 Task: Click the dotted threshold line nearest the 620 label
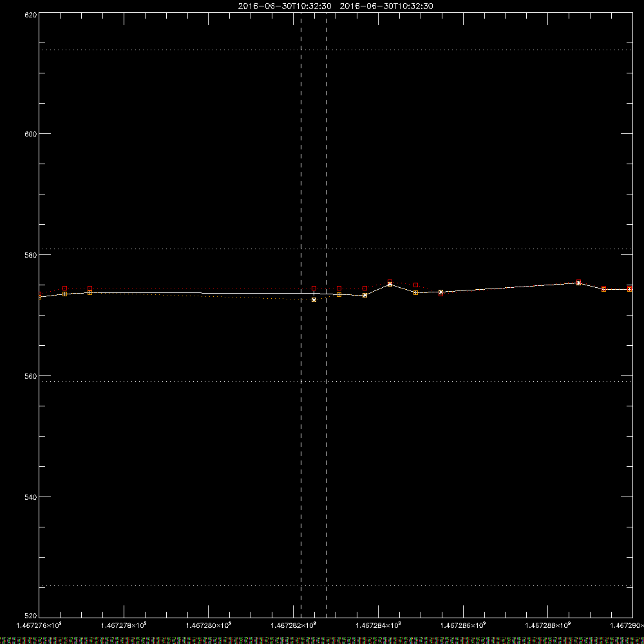click(x=336, y=50)
